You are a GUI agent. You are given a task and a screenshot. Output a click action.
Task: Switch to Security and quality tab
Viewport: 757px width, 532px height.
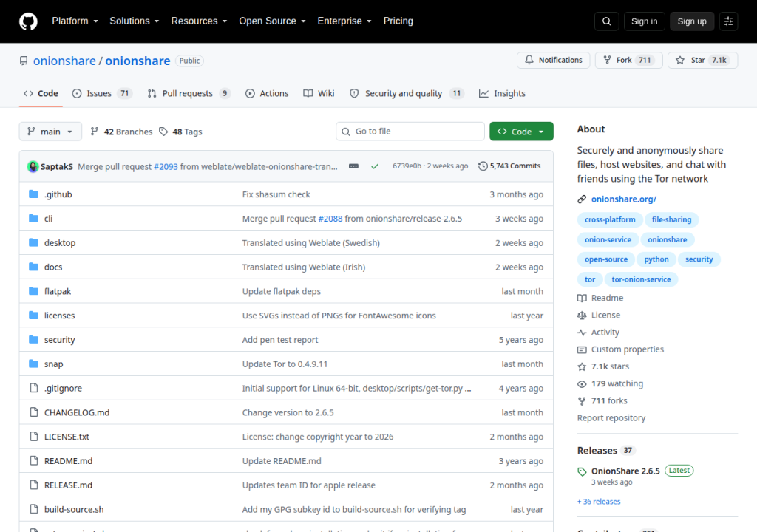click(406, 93)
